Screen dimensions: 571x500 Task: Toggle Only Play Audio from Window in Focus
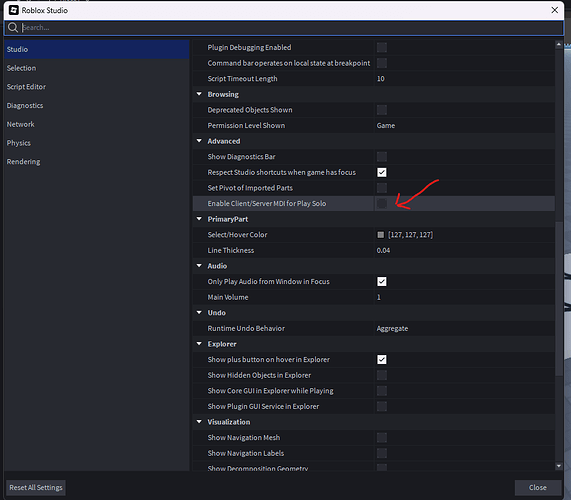coord(382,282)
